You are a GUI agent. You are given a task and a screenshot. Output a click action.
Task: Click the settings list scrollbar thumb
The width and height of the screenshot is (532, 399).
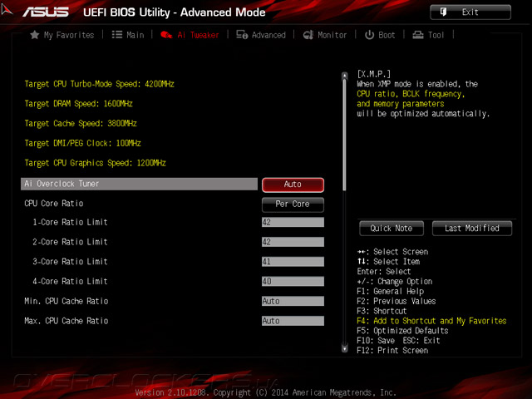tap(345, 135)
